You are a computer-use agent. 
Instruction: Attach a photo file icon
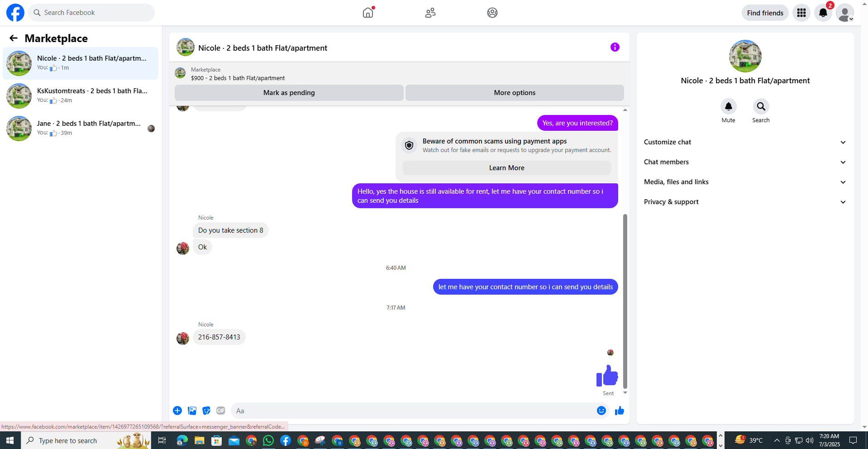[192, 411]
